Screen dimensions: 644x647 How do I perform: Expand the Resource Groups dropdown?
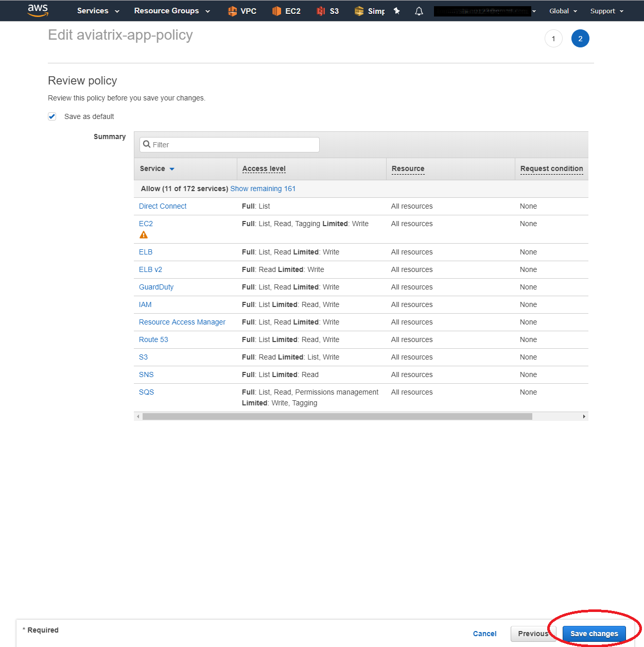[171, 11]
